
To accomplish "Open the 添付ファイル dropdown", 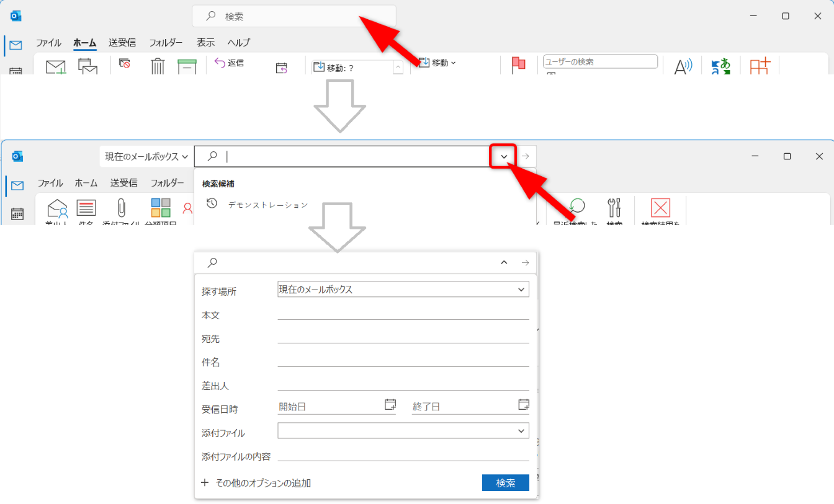I will 403,431.
